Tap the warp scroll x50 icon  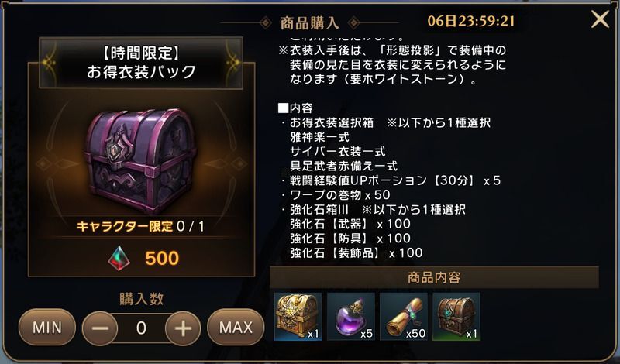click(404, 316)
